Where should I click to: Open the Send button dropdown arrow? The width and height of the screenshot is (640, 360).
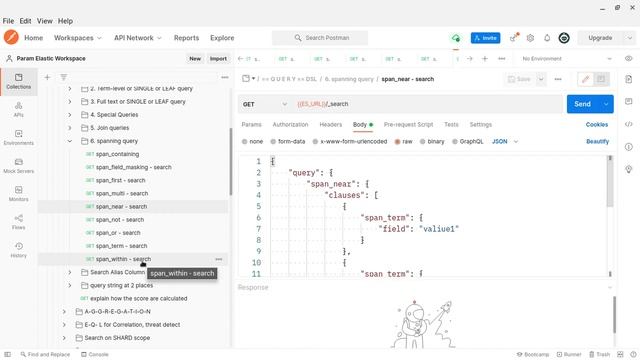606,104
